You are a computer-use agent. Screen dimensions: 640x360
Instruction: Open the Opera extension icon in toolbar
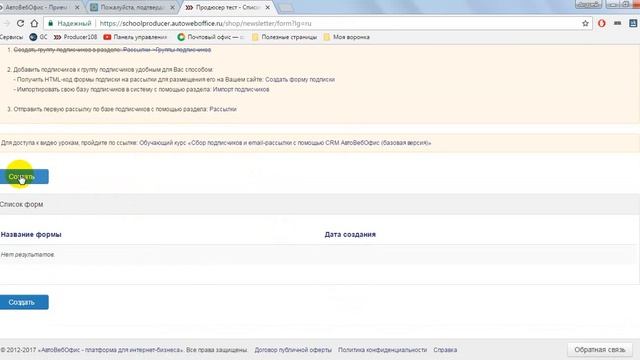click(x=602, y=24)
